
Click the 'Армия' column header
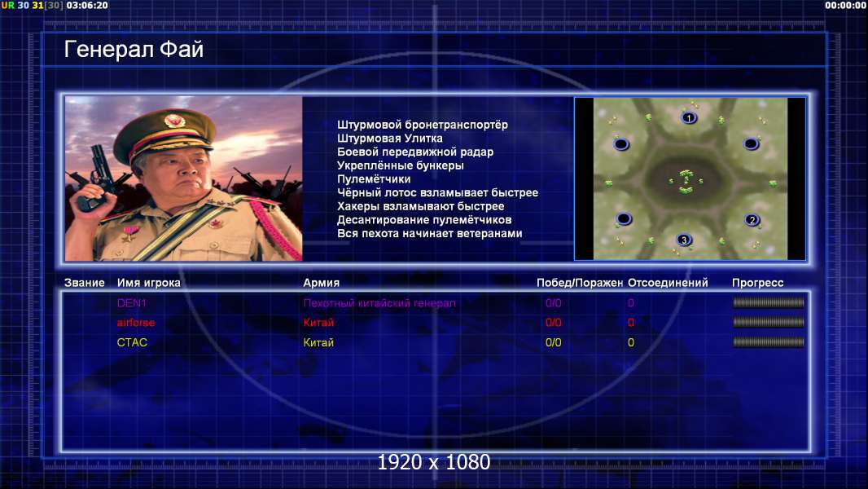click(x=321, y=283)
